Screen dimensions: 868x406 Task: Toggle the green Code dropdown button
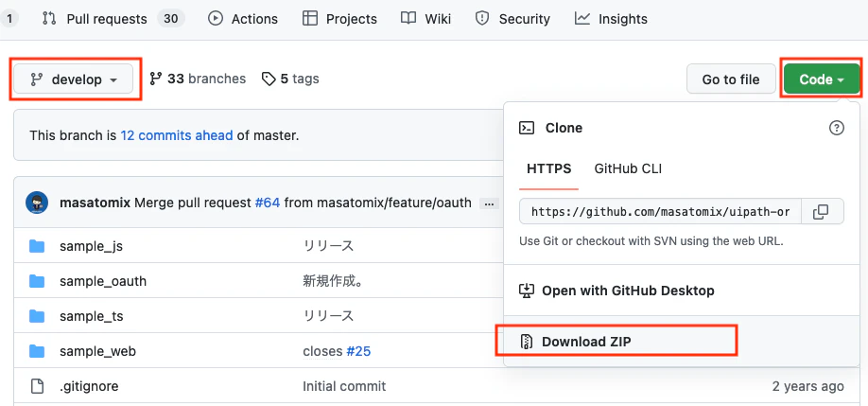coord(822,79)
